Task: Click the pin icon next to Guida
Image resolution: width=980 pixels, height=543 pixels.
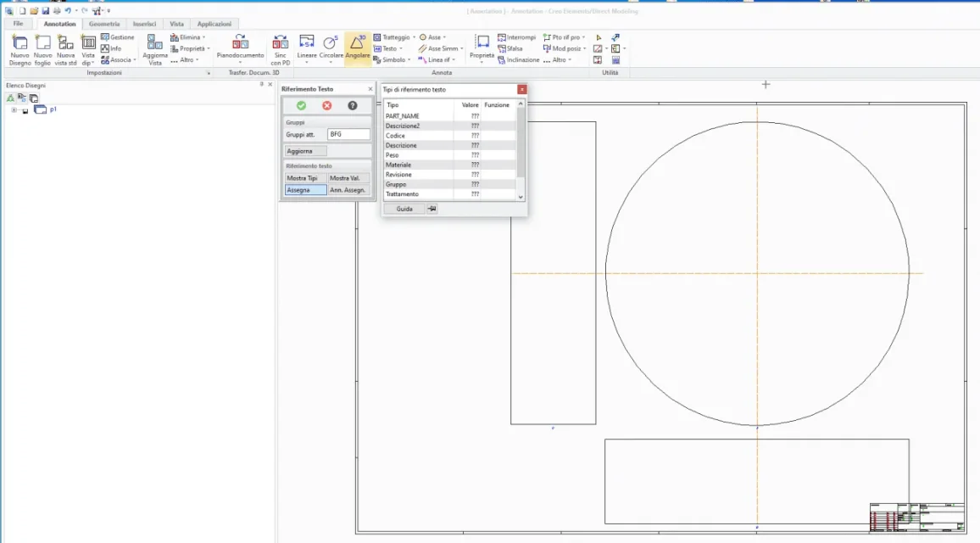Action: coord(432,209)
